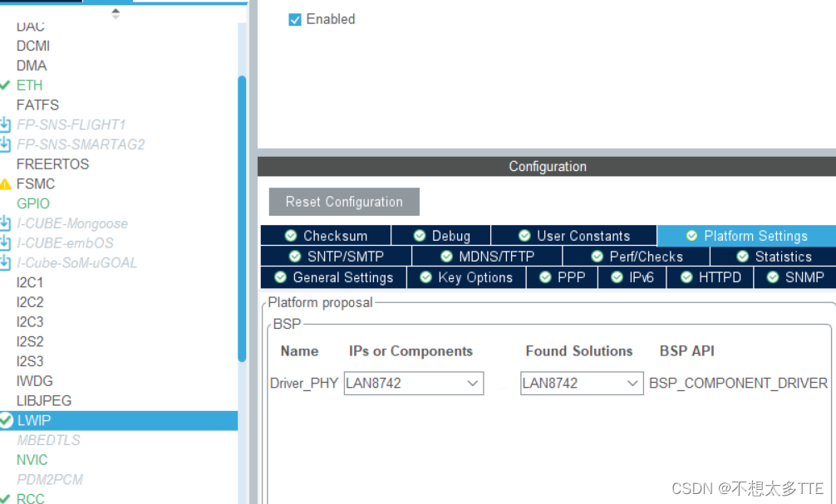Screen dimensions: 836x504
Task: Select FATFS in the peripheral list
Action: (x=37, y=105)
